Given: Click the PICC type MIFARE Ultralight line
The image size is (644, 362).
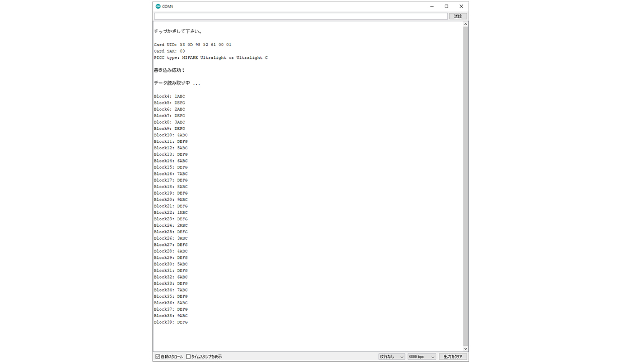Looking at the screenshot, I should 210,58.
